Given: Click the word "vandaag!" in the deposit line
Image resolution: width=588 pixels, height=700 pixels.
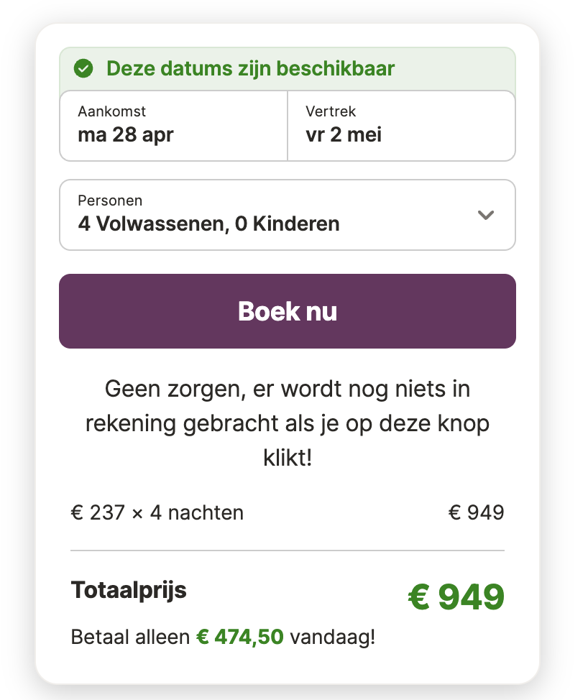Looking at the screenshot, I should 332,637.
